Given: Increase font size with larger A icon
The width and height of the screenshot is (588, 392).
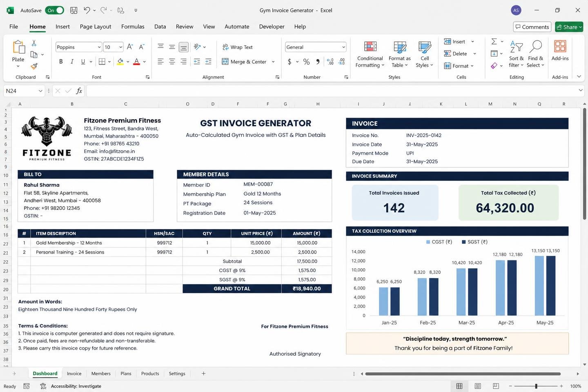Looking at the screenshot, I should [x=129, y=47].
